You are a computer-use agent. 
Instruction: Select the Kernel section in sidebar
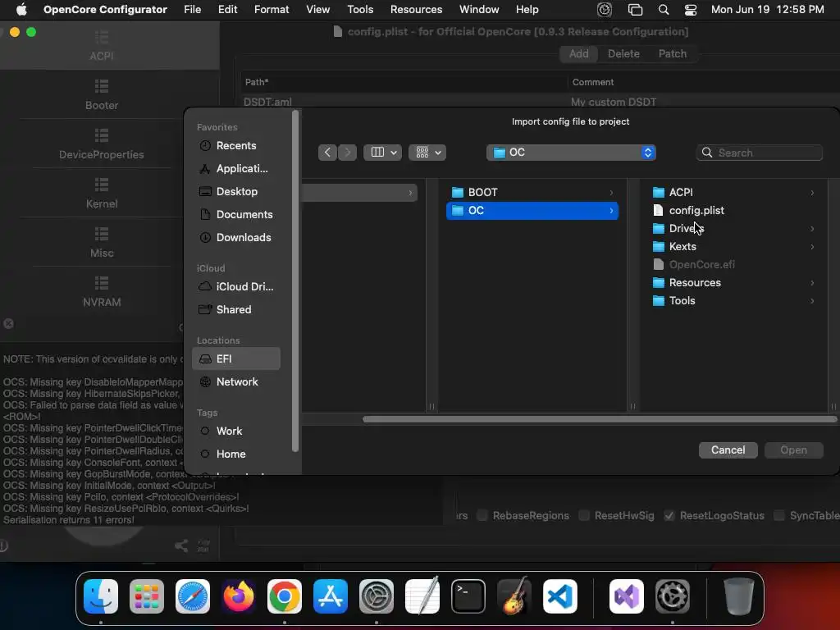[101, 194]
